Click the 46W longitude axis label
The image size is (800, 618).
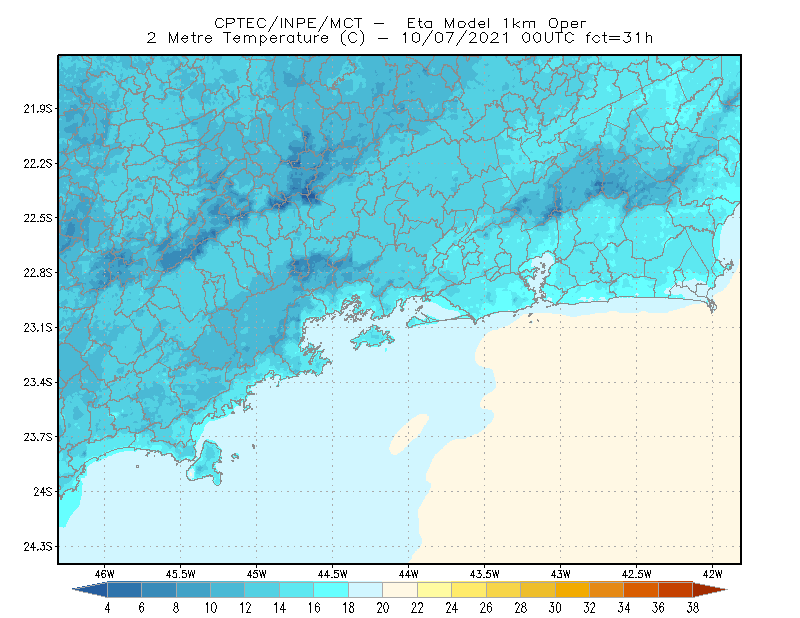click(104, 574)
